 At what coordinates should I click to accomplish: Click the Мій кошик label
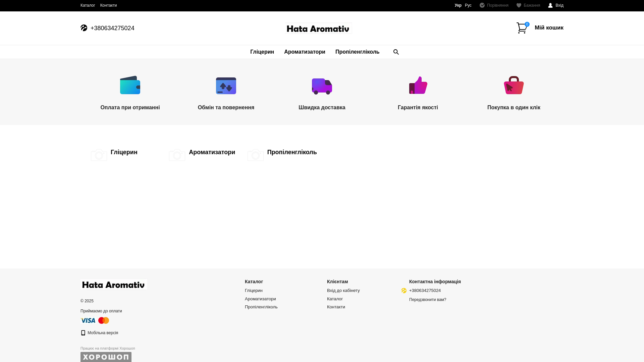point(549,28)
